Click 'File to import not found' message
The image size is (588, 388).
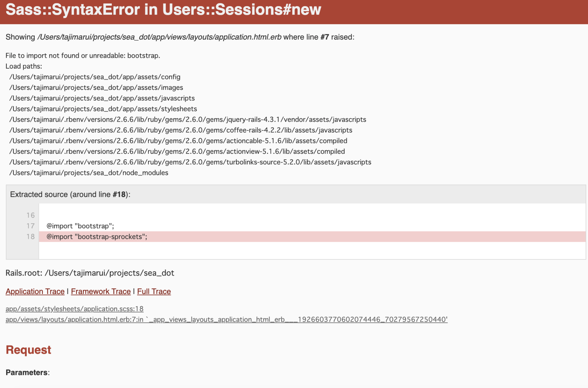83,56
